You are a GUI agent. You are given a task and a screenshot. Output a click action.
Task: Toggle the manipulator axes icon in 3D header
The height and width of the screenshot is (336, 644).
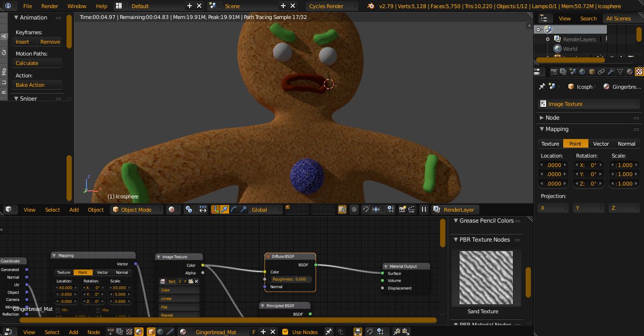click(x=215, y=209)
